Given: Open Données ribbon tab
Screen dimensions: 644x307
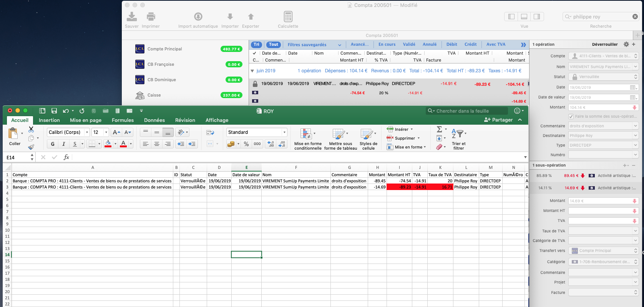Looking at the screenshot, I should tap(154, 120).
